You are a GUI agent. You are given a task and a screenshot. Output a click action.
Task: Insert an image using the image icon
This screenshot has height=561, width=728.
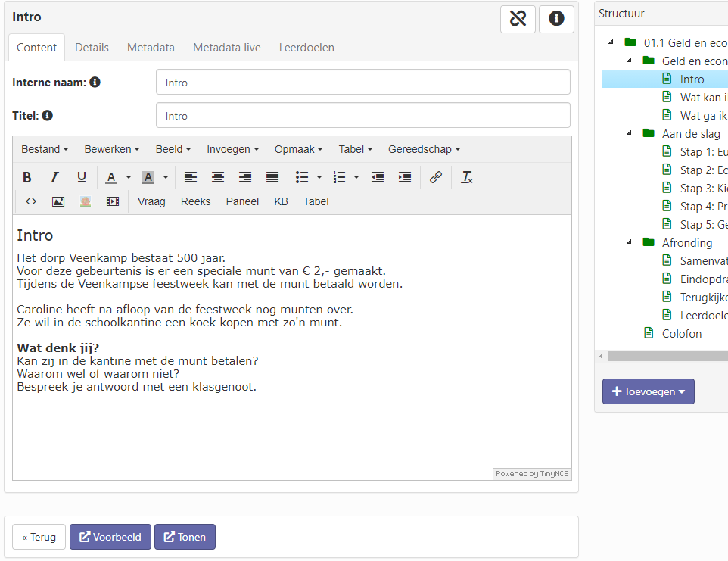[x=58, y=201]
